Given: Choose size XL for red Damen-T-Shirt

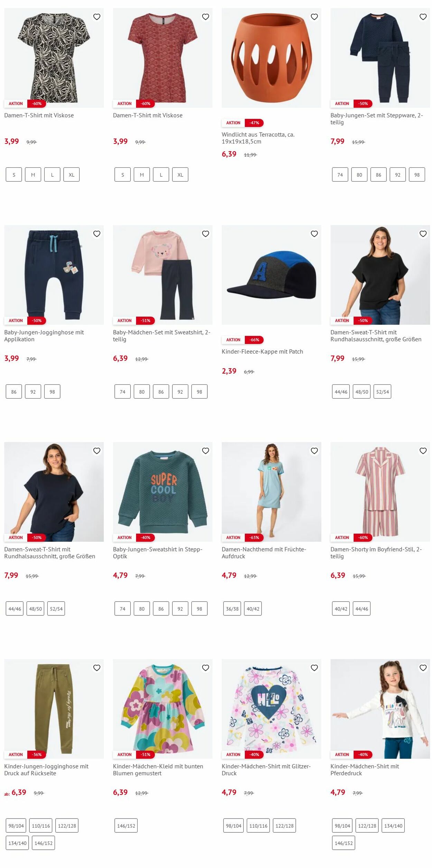Looking at the screenshot, I should click(x=180, y=175).
